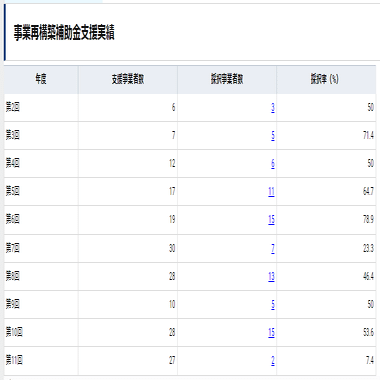Select the 第5回 row label
Screen dimensions: 380x380
tap(13, 191)
